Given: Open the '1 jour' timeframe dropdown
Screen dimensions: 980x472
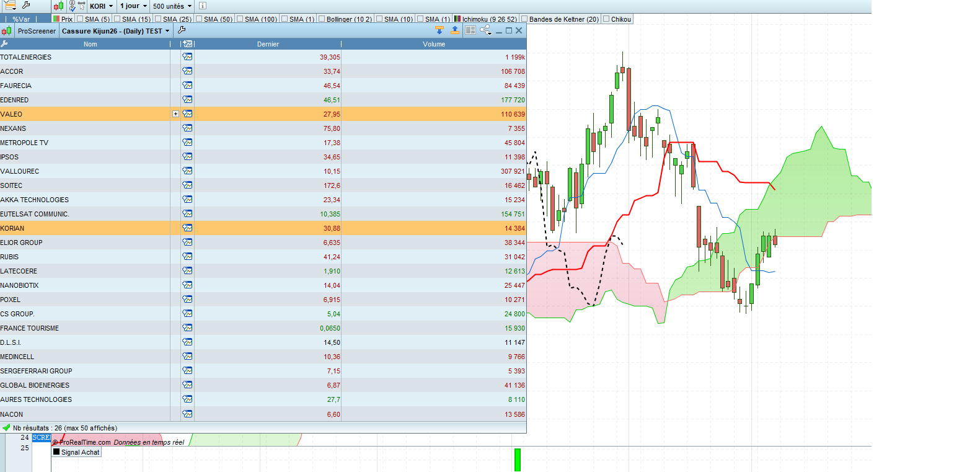Looking at the screenshot, I should pyautogui.click(x=133, y=6).
